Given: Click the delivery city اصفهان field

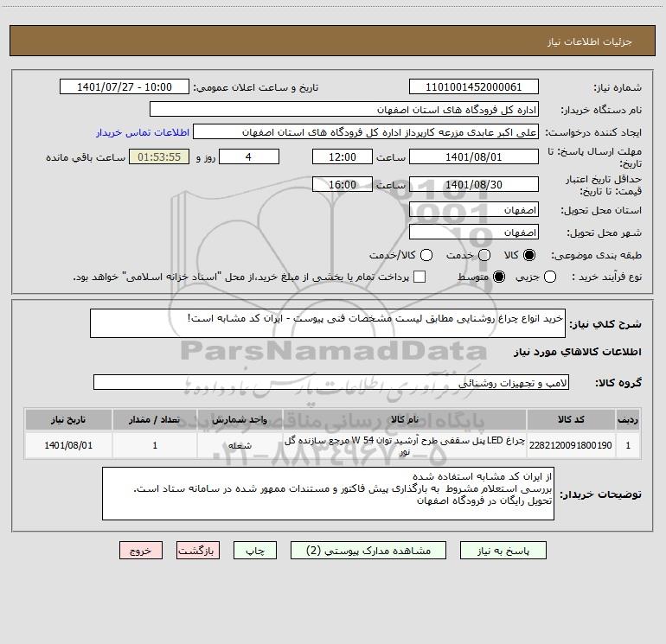Looking at the screenshot, I should click(x=474, y=233).
